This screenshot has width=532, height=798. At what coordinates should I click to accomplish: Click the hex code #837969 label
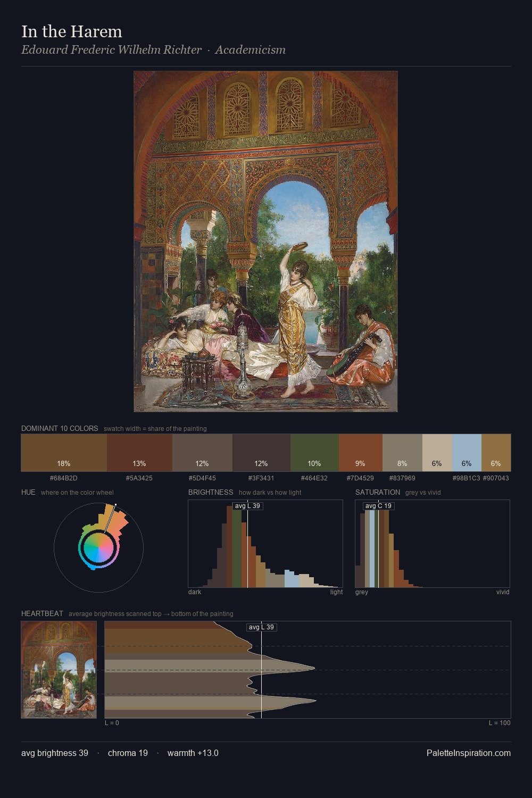402,478
